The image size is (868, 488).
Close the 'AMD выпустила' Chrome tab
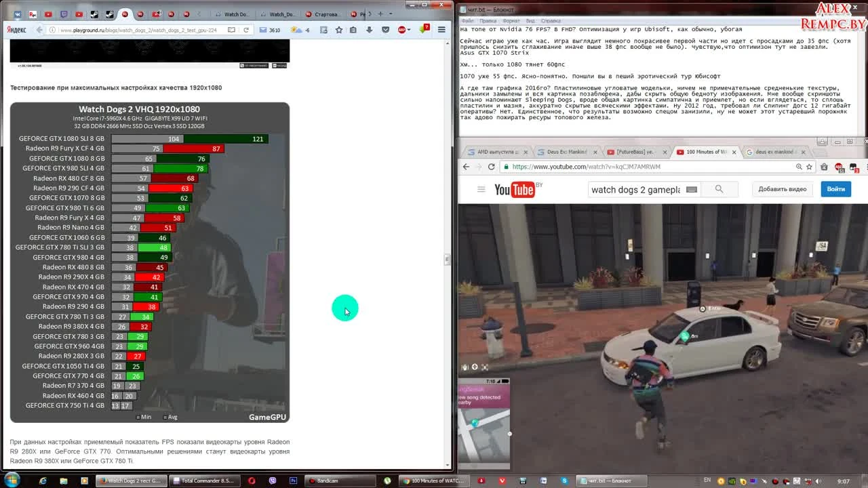(x=525, y=152)
